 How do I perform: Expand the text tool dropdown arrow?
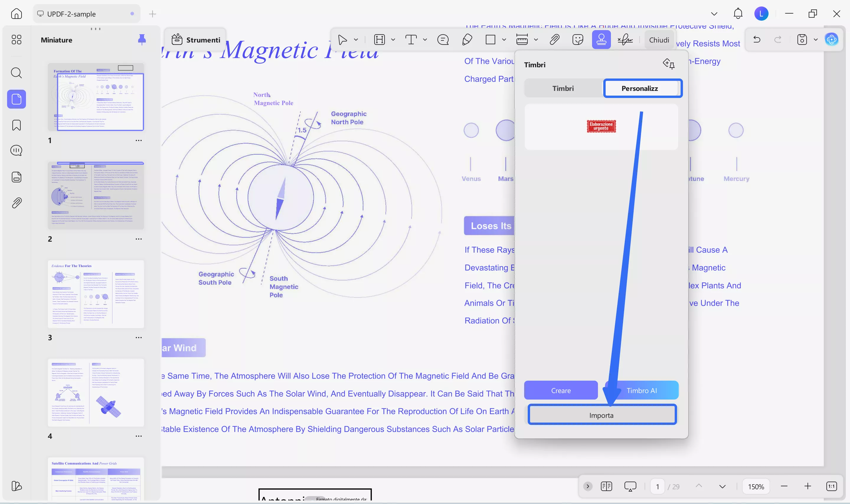pos(425,40)
